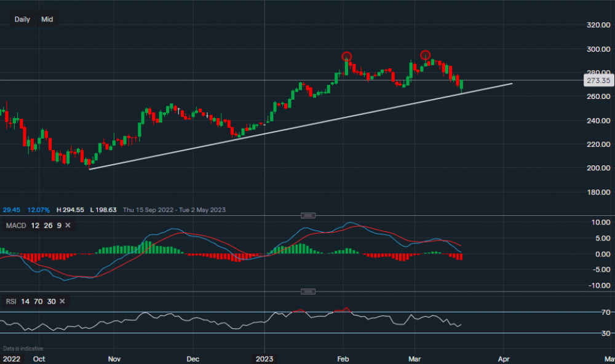Edit the MACD slow period value 26
This screenshot has width=615, height=364.
[x=47, y=226]
